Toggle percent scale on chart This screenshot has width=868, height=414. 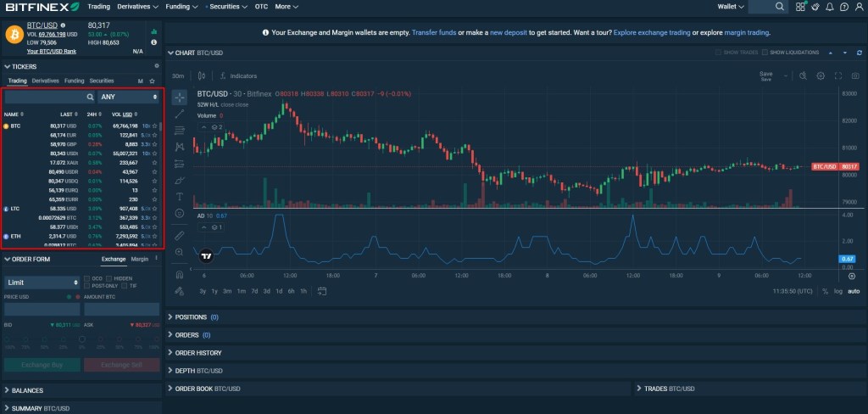825,291
